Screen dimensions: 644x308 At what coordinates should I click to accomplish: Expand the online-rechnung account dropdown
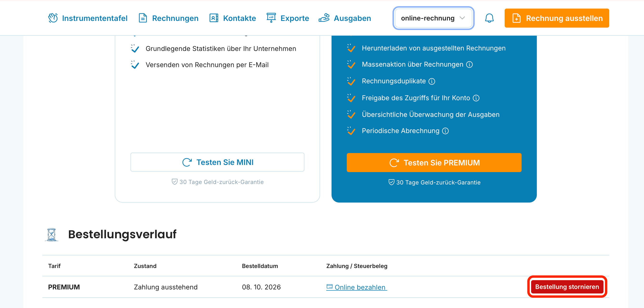coord(433,18)
